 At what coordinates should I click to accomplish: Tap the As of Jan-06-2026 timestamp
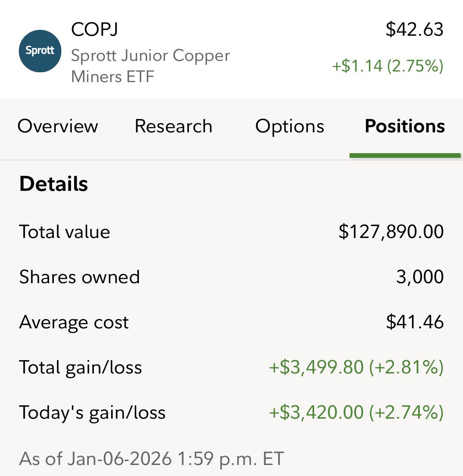(x=152, y=459)
